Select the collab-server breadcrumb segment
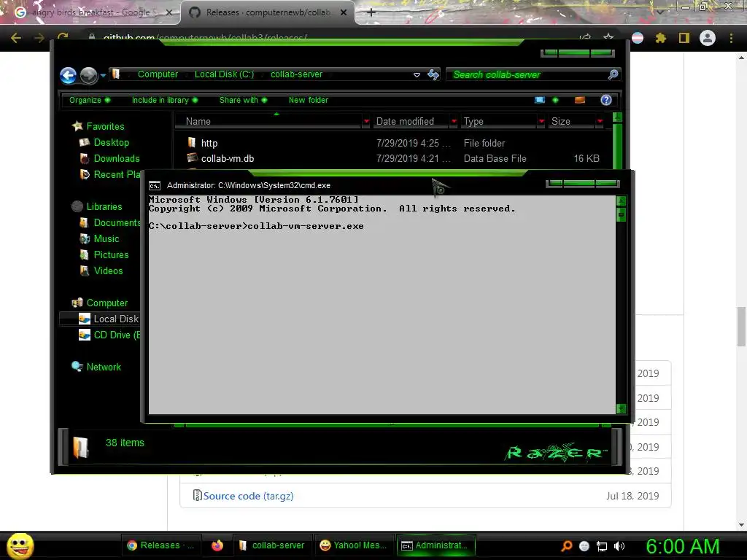Viewport: 747px width, 560px height. tap(296, 74)
